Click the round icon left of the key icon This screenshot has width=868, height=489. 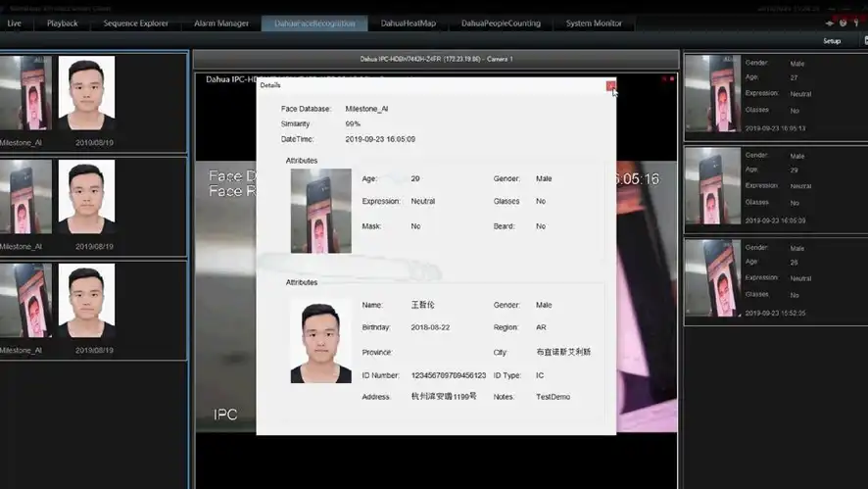[x=843, y=23]
